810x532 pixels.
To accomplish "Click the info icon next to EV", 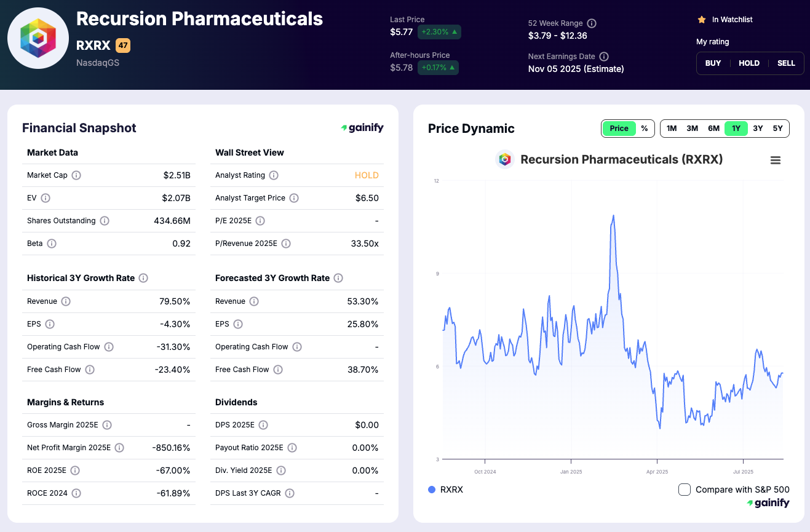I will point(46,198).
